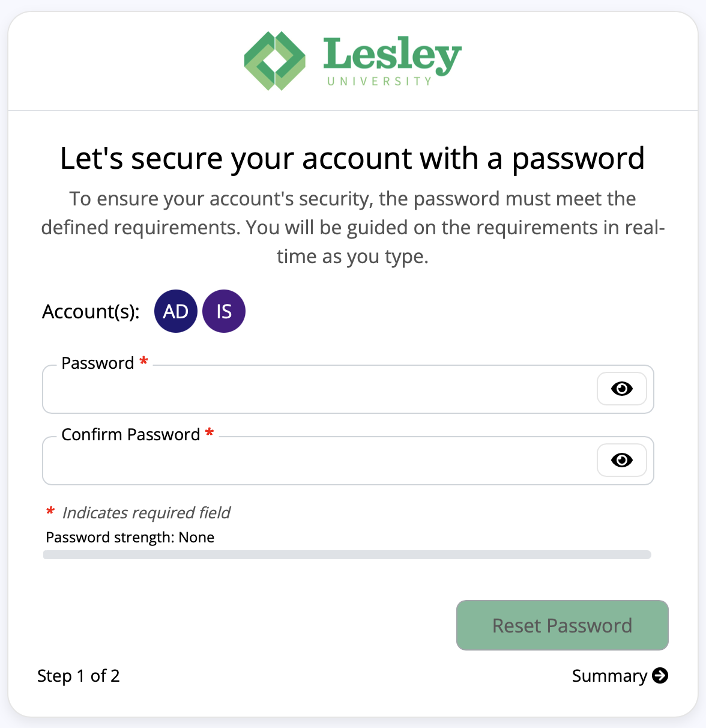This screenshot has height=728, width=706.
Task: Click the eye icon in Confirm Password field
Action: tap(622, 460)
